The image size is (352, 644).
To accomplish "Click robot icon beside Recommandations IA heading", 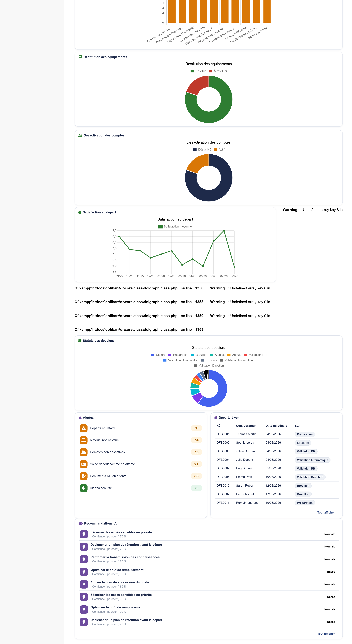I will pyautogui.click(x=81, y=524).
